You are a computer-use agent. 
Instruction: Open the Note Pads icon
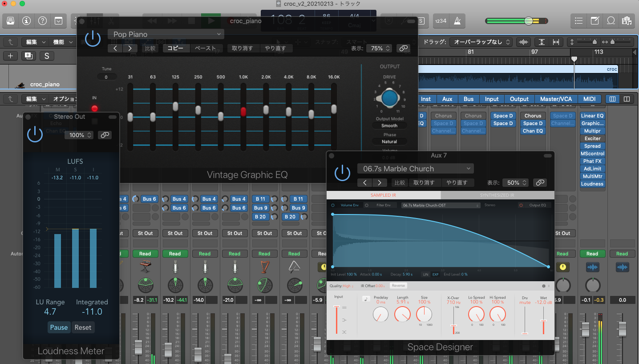pyautogui.click(x=595, y=20)
